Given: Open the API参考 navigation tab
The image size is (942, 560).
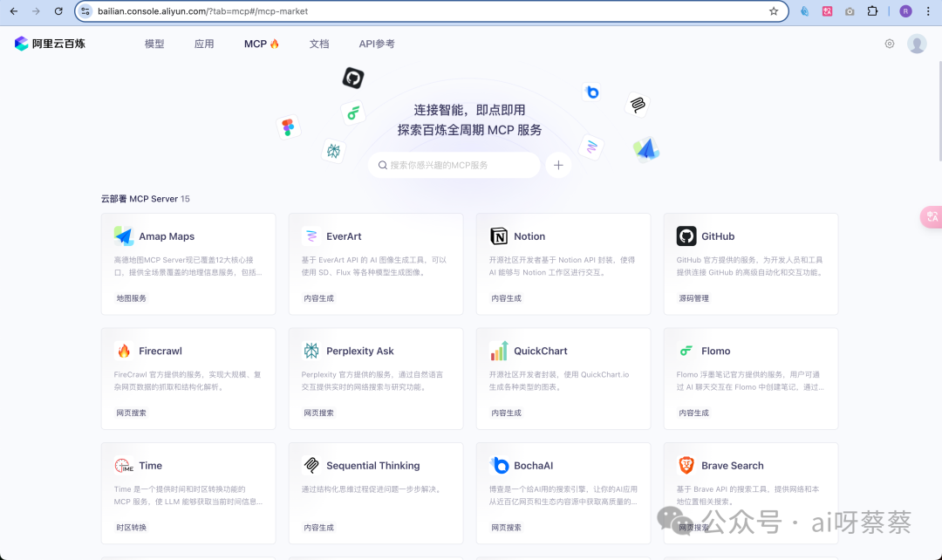Looking at the screenshot, I should coord(377,44).
